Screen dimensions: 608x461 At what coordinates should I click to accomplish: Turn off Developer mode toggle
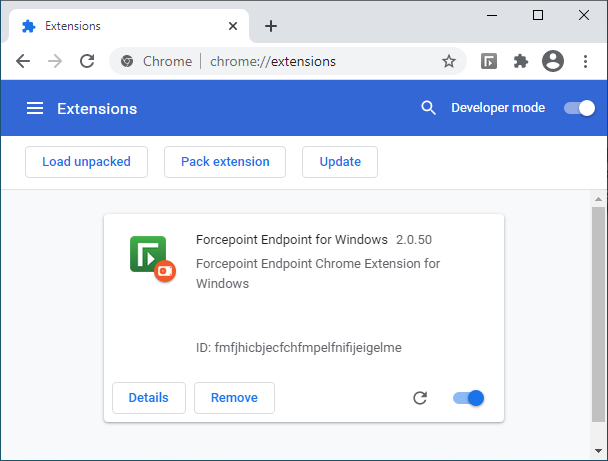(x=580, y=108)
